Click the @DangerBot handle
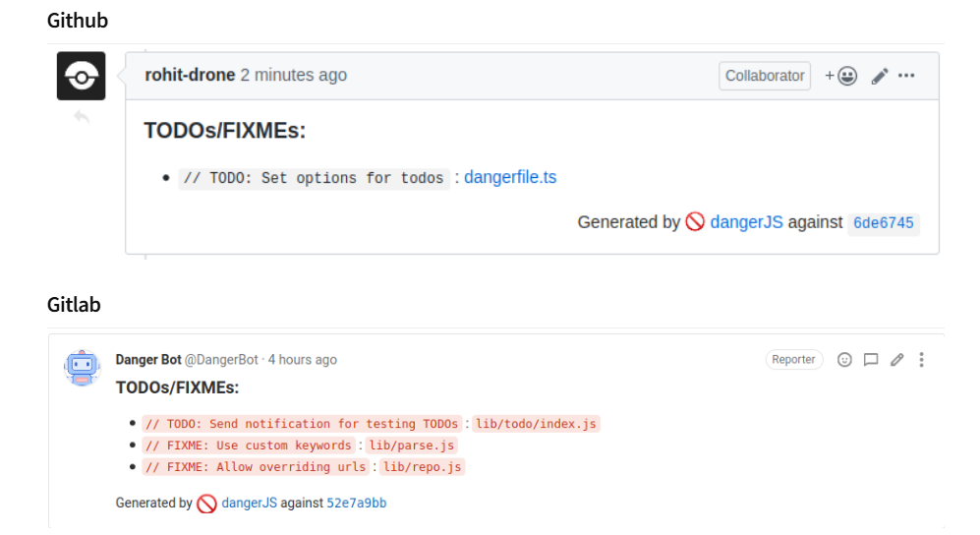Viewport: 980px width, 535px height. coord(221,360)
